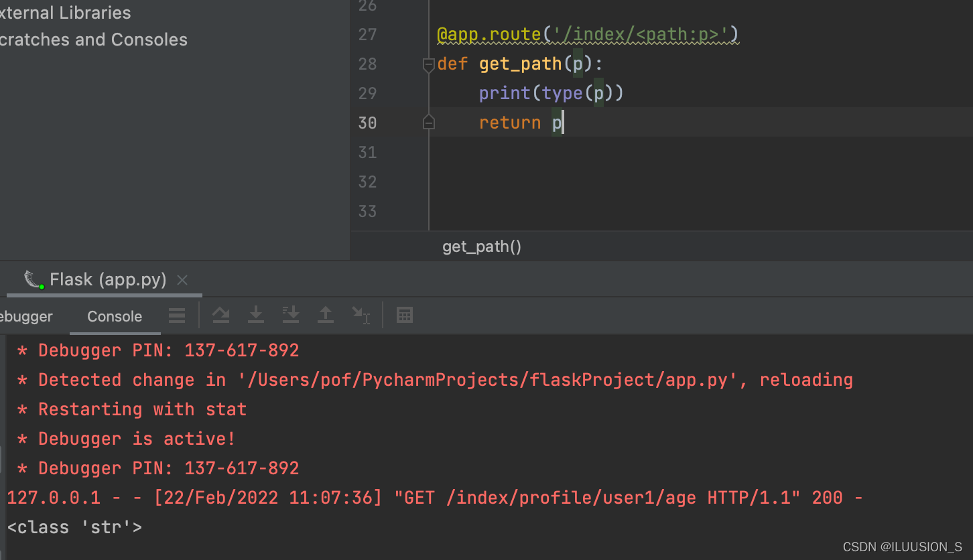This screenshot has height=560, width=973.
Task: Click the Step Into debugger icon
Action: pyautogui.click(x=256, y=315)
